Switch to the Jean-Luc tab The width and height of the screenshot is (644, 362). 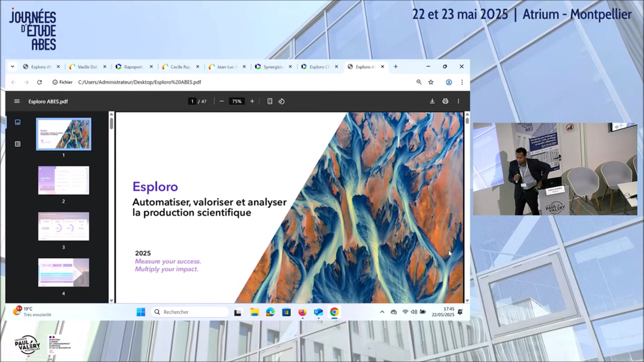point(227,67)
